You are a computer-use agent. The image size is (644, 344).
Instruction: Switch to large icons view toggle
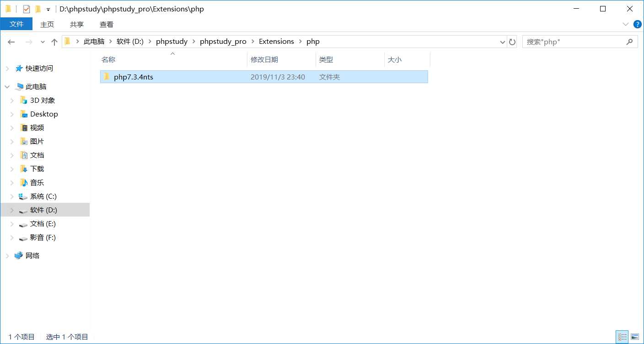pyautogui.click(x=635, y=337)
